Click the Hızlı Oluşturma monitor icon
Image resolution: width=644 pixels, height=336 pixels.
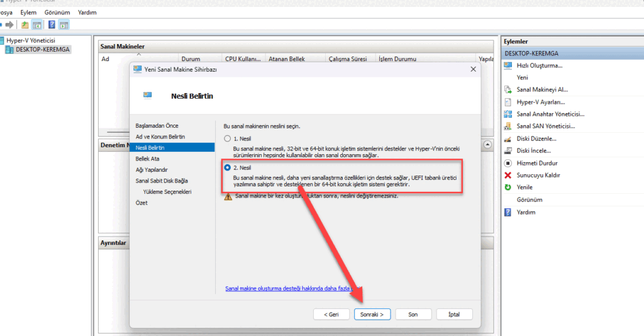(508, 65)
